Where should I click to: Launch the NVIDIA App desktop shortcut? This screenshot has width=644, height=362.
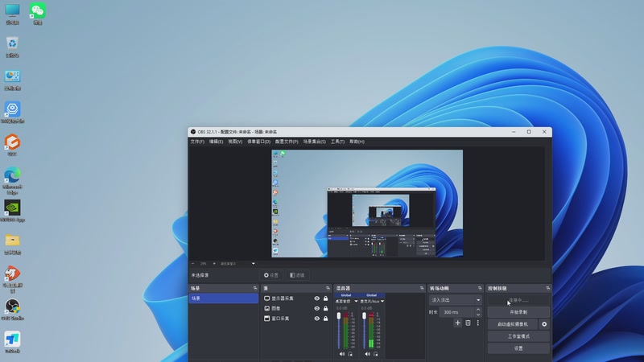point(12,211)
